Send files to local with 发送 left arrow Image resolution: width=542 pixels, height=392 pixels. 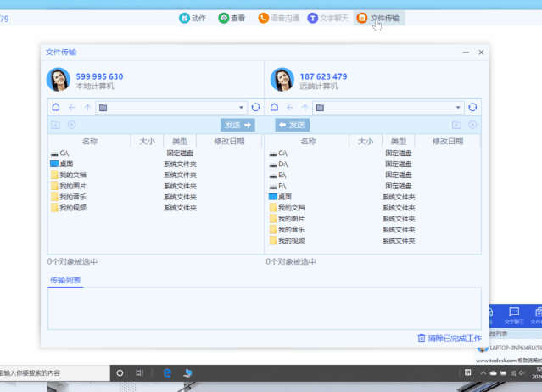click(293, 125)
